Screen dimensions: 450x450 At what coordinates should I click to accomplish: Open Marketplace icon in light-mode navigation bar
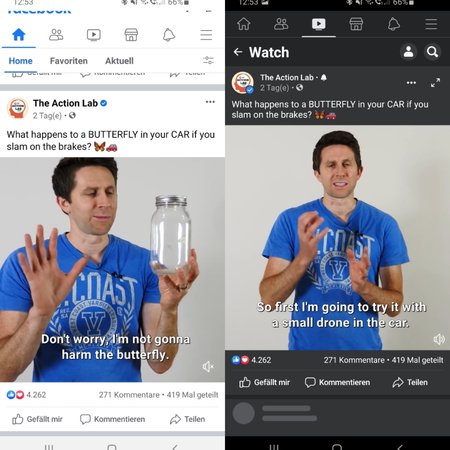(x=131, y=35)
